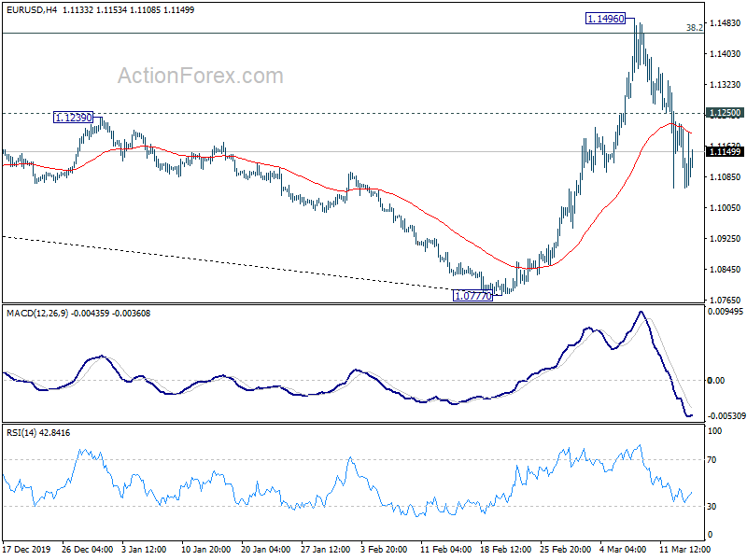Click the 0.009495 MACD scale value
The height and width of the screenshot is (560, 747).
(725, 313)
